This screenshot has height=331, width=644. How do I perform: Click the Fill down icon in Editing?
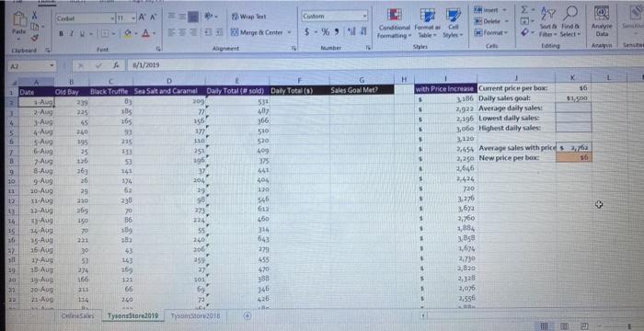click(x=523, y=21)
